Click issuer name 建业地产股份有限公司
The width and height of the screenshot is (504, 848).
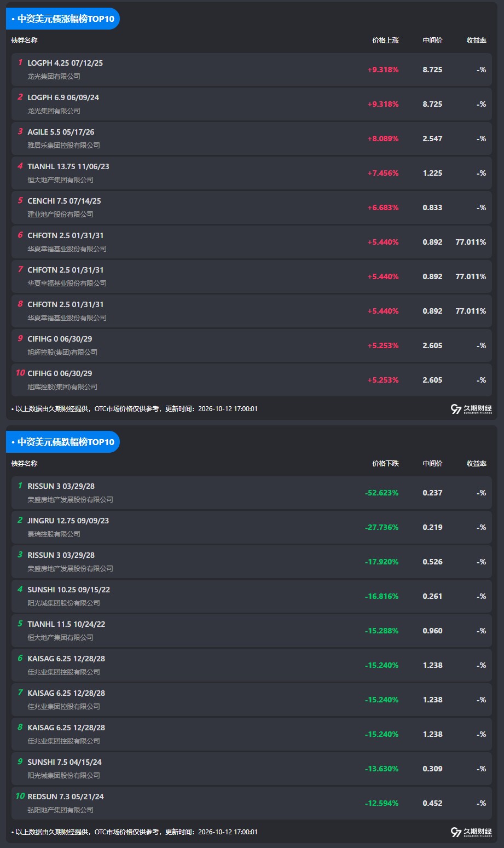pos(61,215)
